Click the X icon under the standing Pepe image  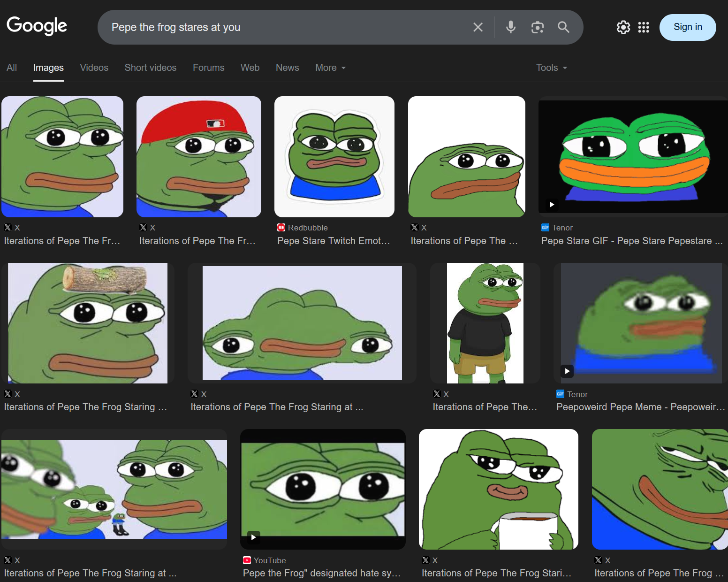coord(437,394)
